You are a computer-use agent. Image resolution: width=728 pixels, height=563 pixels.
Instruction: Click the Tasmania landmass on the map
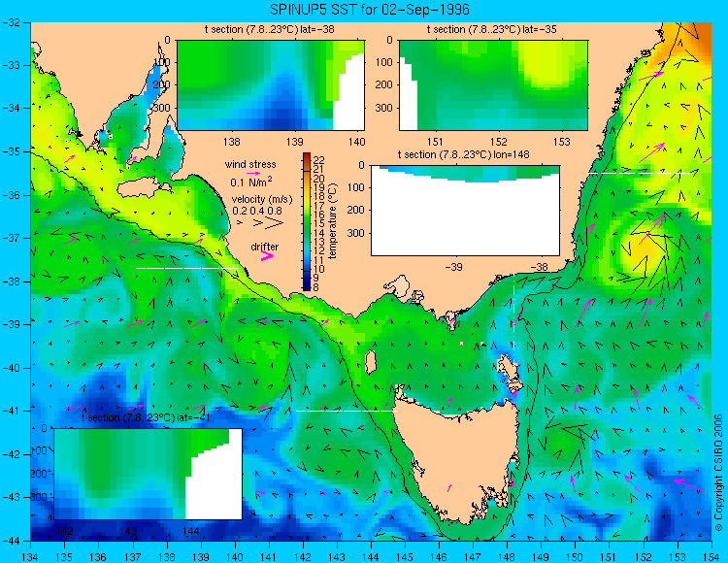point(460,459)
